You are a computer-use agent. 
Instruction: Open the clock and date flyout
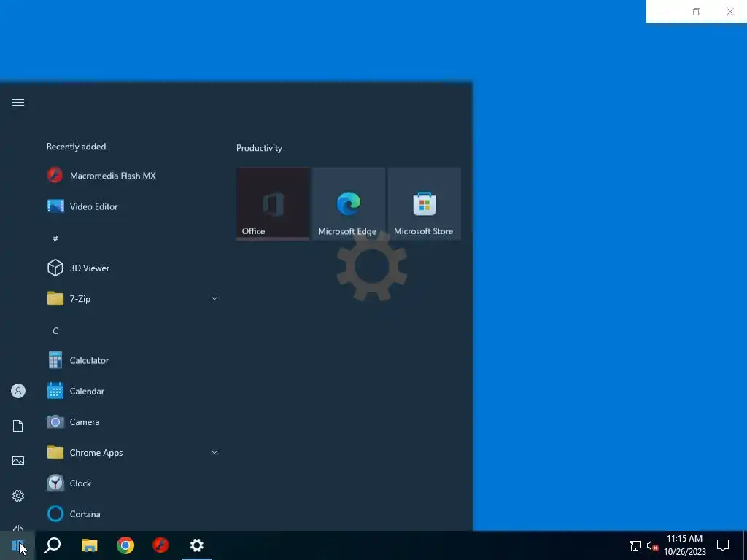pos(684,545)
